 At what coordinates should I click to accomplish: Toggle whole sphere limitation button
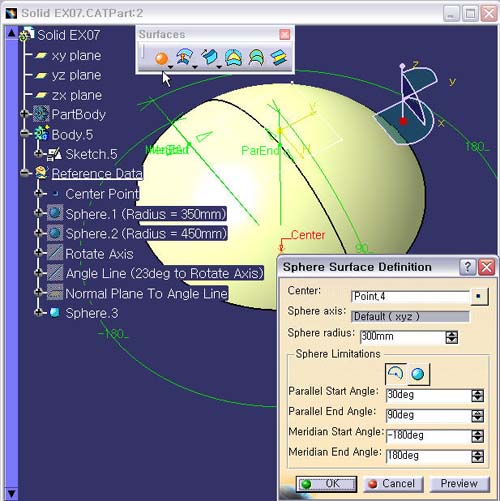(418, 374)
